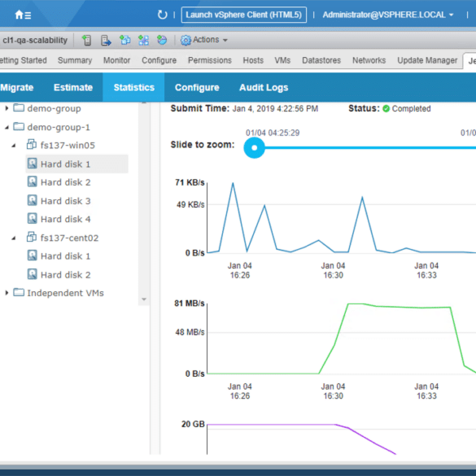The width and height of the screenshot is (476, 476).
Task: Expand the demo-group folder arrow
Action: tap(7, 108)
